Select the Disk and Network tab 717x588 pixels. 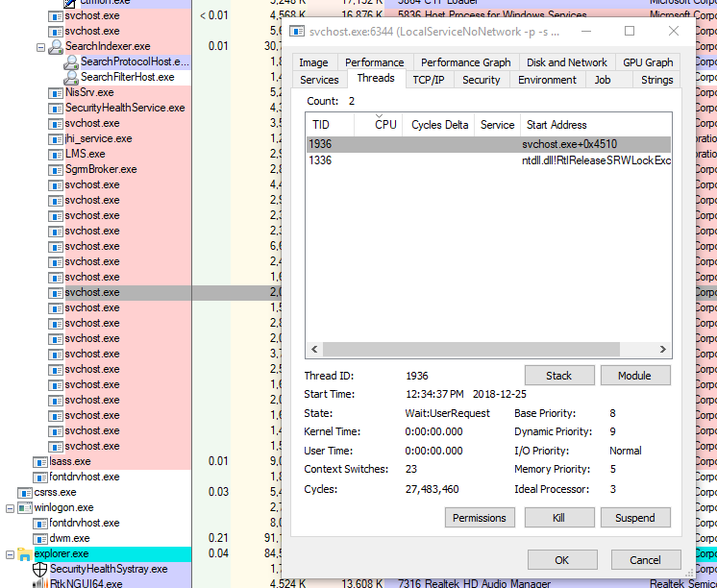click(567, 62)
